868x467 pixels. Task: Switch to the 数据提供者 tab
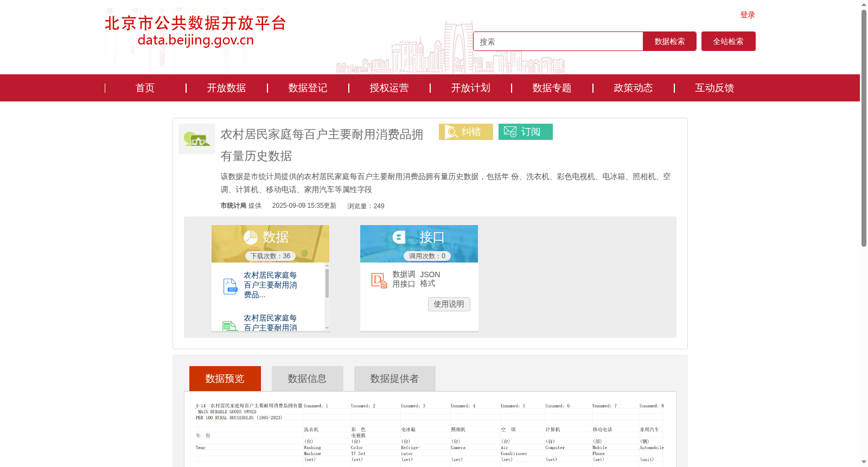click(395, 379)
